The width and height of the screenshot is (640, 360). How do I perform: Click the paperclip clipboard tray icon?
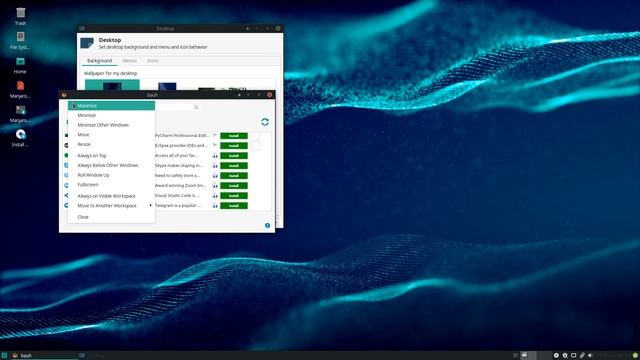582,356
